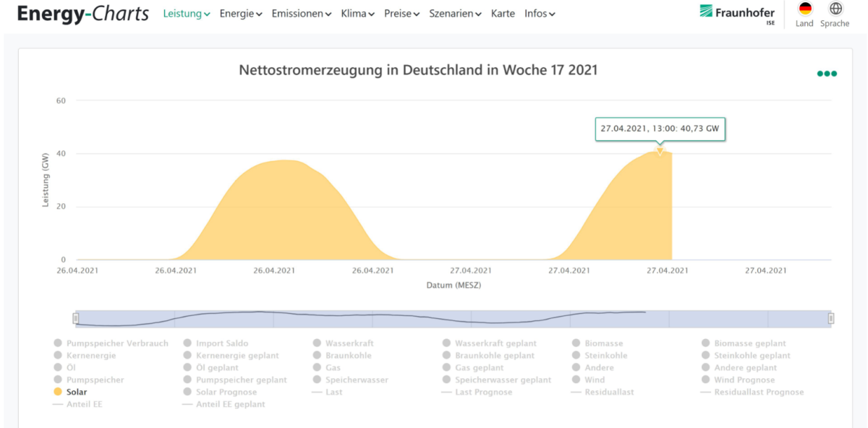Click the left handle of range navigator

[x=76, y=318]
